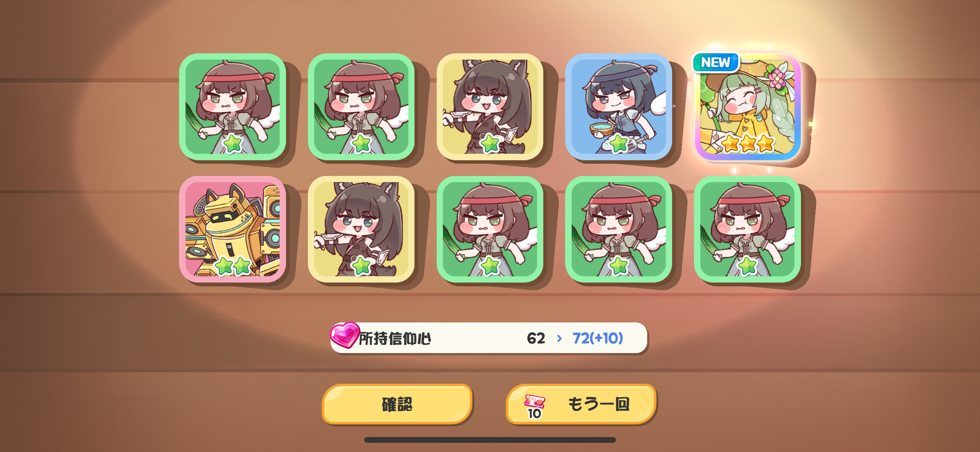Select the fourth card in the bottom row
980x452 pixels.
[x=618, y=229]
